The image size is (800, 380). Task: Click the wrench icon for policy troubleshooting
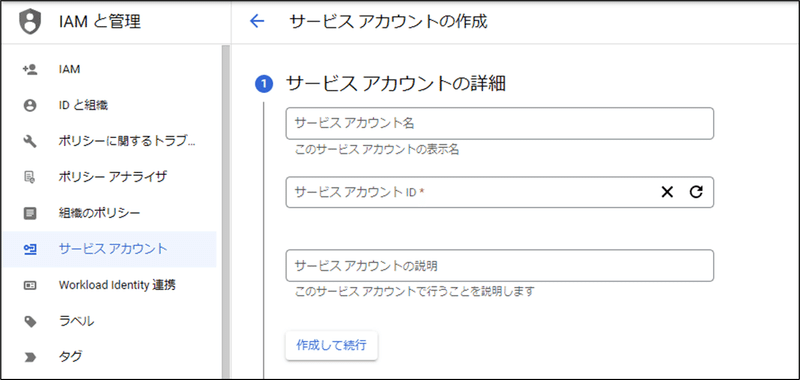[x=30, y=141]
